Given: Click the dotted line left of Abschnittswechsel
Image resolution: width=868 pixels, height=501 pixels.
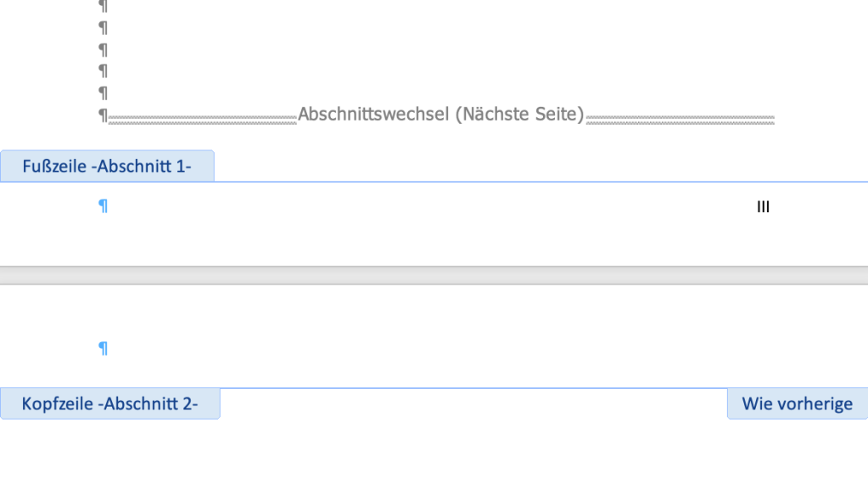Looking at the screenshot, I should click(204, 115).
